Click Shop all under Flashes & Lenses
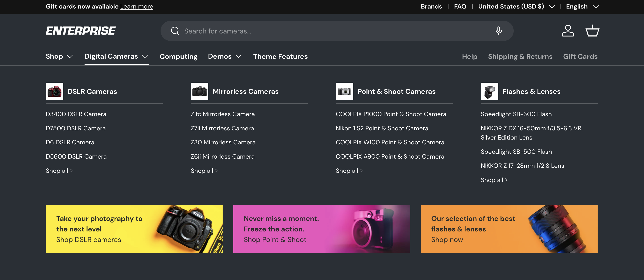The width and height of the screenshot is (644, 280). [x=494, y=180]
